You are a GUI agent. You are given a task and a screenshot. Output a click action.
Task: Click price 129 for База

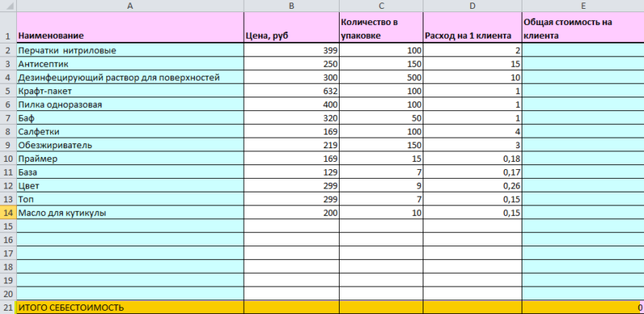(291, 172)
